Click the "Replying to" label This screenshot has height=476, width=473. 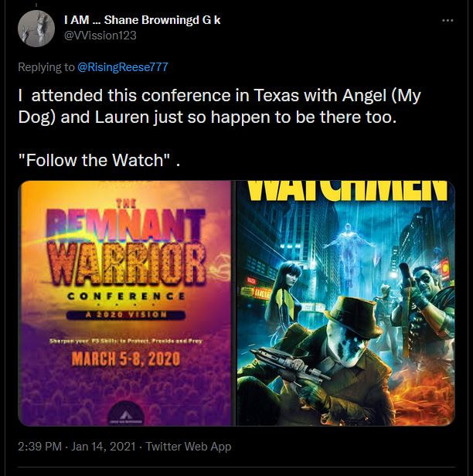point(46,67)
